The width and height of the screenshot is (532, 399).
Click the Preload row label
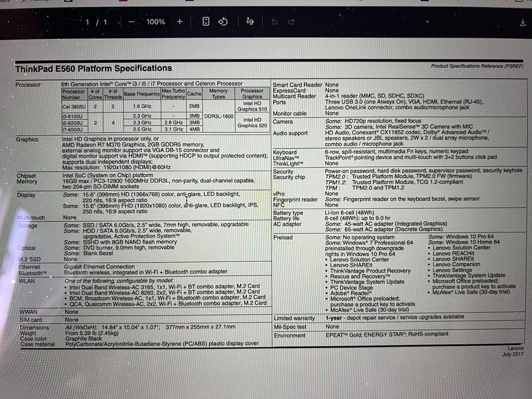coord(283,238)
